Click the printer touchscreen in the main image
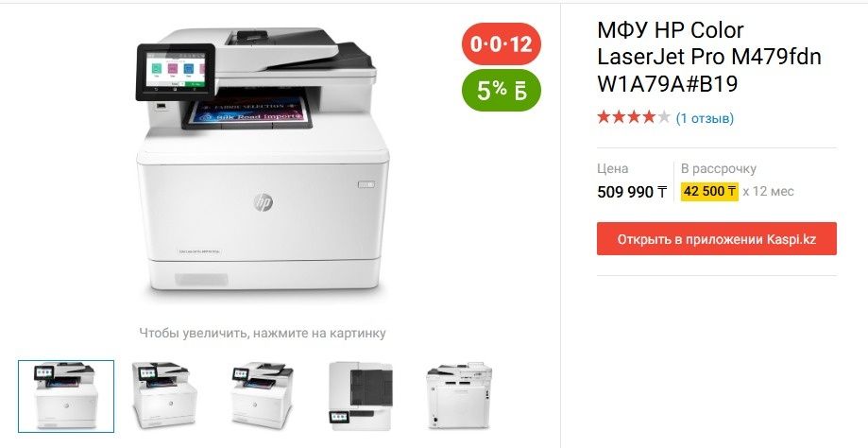This screenshot has width=868, height=448. 177,72
